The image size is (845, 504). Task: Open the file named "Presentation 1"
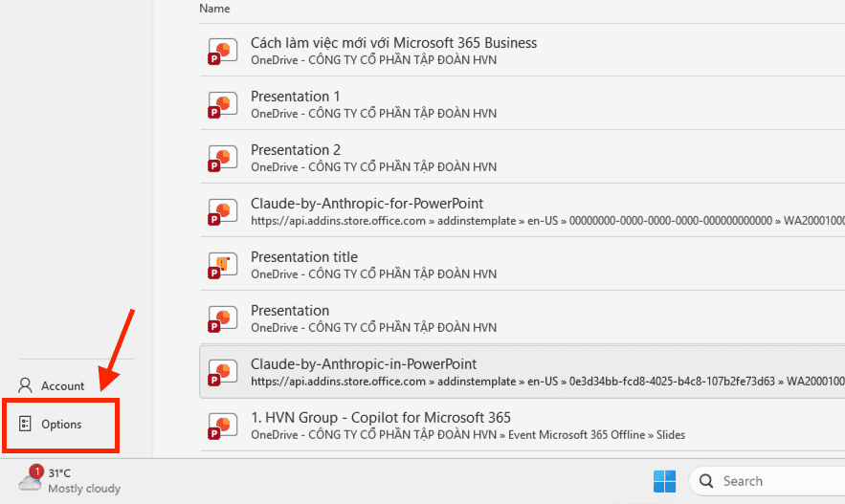click(x=296, y=97)
